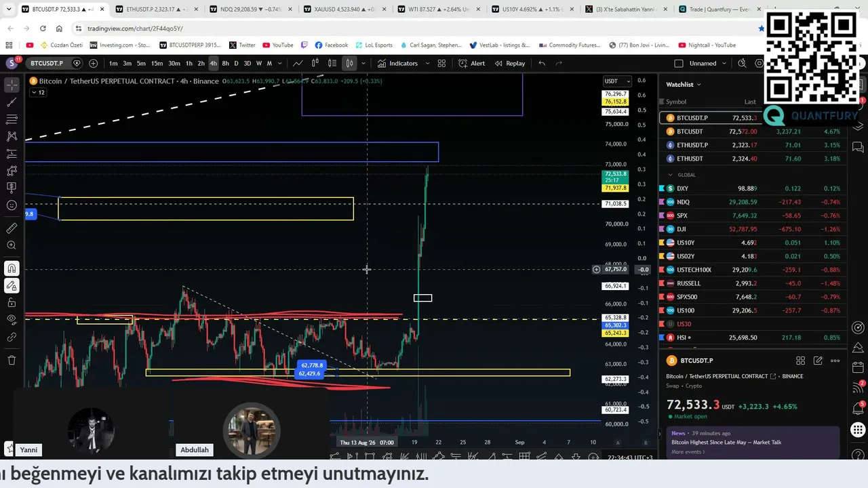The width and height of the screenshot is (868, 488).
Task: Select the trend line drawing tool
Action: (x=12, y=102)
